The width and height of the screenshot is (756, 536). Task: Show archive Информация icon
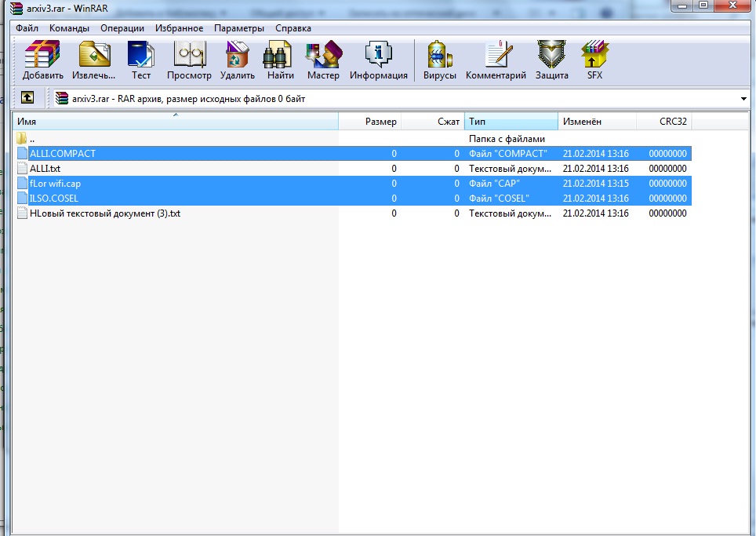pyautogui.click(x=379, y=54)
